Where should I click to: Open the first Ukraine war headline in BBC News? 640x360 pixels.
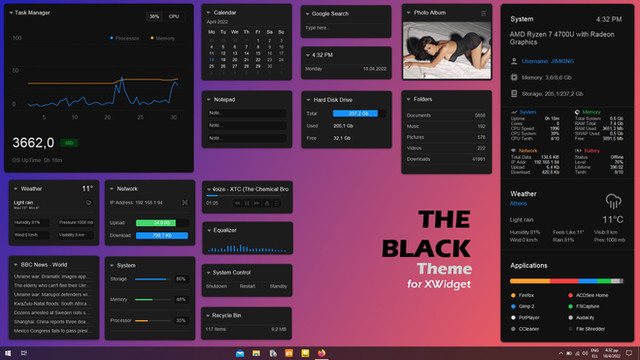point(51,277)
